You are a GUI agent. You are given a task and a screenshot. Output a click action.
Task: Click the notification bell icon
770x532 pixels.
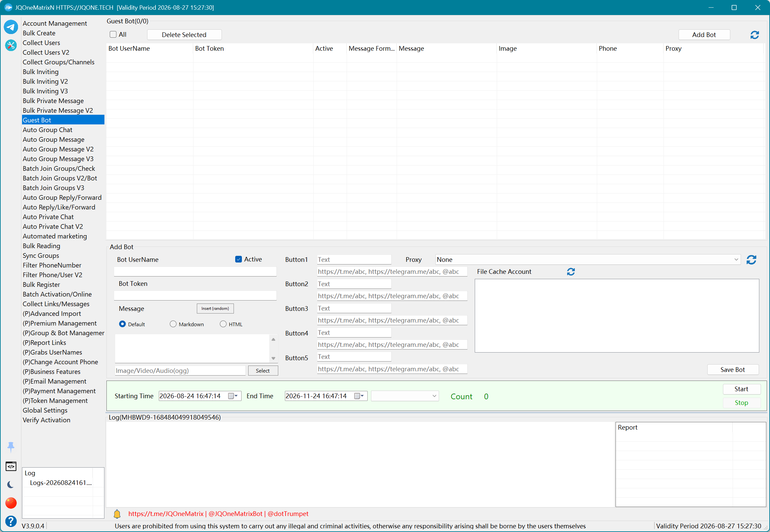[117, 514]
